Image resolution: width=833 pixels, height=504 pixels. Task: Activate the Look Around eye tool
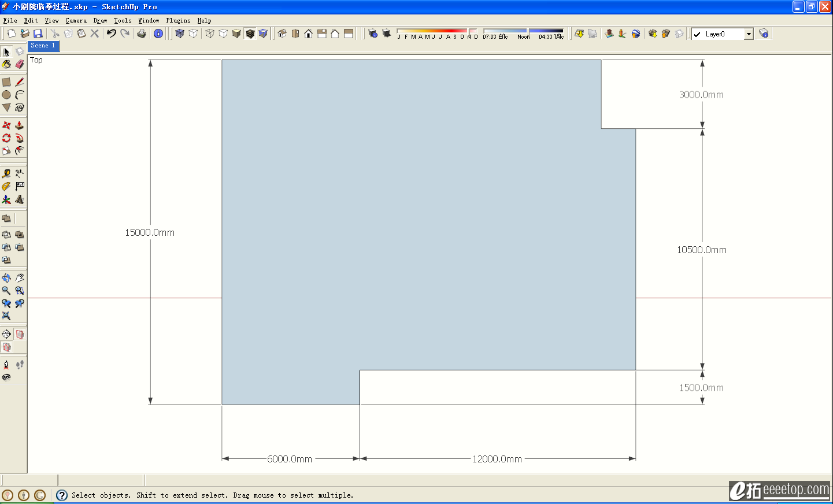tap(6, 377)
